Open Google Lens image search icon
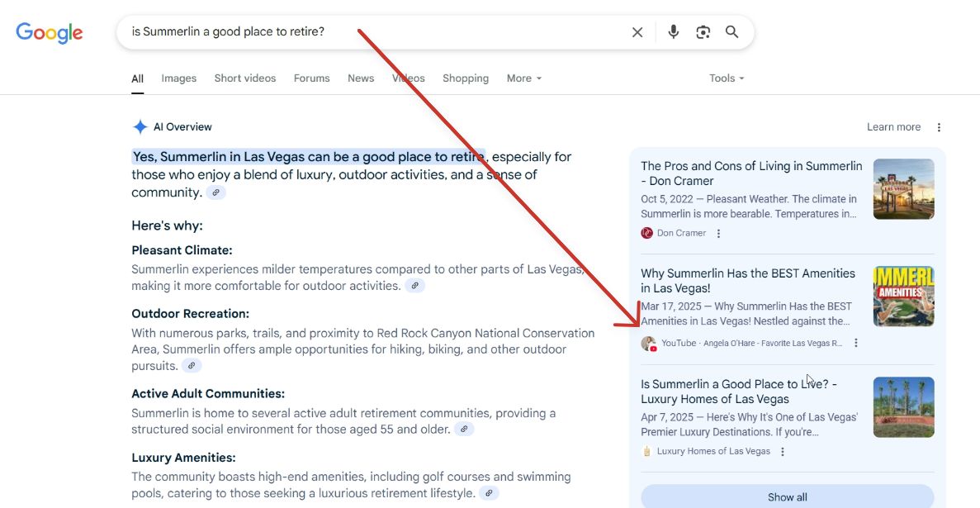The width and height of the screenshot is (980, 508). tap(703, 32)
